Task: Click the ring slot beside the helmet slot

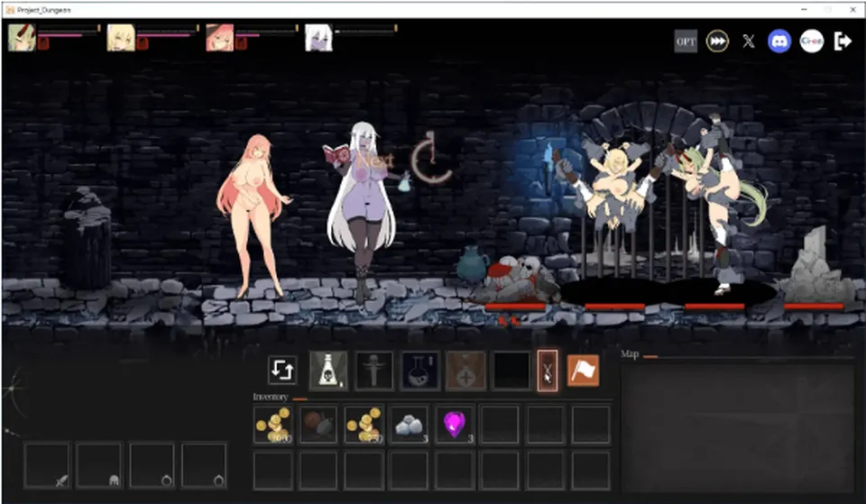Action: [152, 465]
